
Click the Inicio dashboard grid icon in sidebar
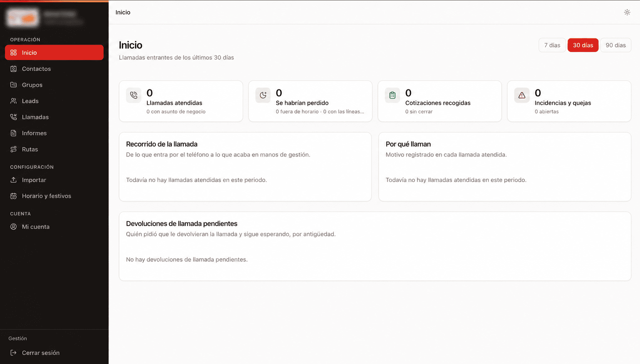point(13,53)
